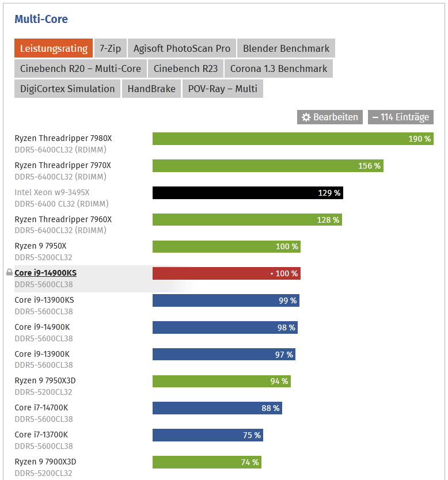Open the Corona 1.3 Benchmark tab
448x480 pixels.
[279, 68]
